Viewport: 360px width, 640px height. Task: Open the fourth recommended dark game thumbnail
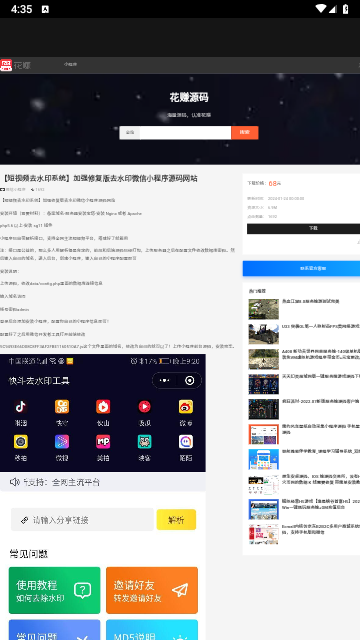[x=264, y=384]
